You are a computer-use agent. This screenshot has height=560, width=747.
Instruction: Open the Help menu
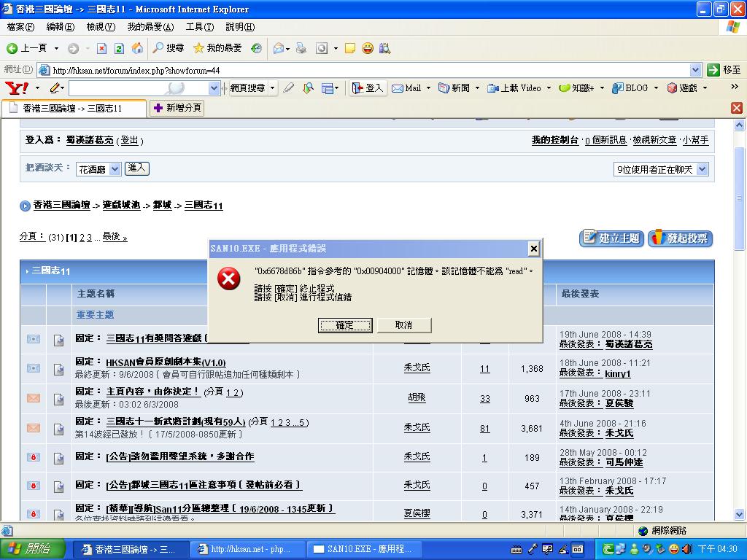tap(240, 27)
